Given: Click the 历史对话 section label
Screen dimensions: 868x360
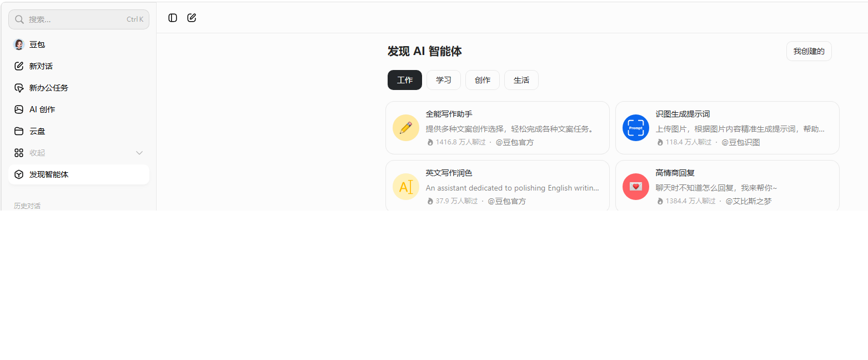Looking at the screenshot, I should 27,206.
